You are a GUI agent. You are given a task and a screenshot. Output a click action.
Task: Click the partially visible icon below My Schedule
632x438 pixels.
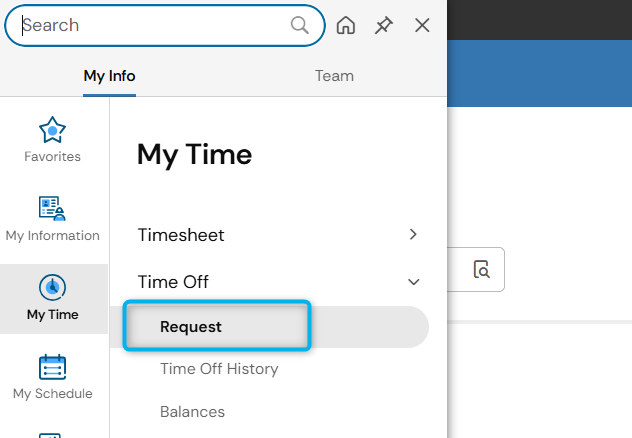click(50, 435)
